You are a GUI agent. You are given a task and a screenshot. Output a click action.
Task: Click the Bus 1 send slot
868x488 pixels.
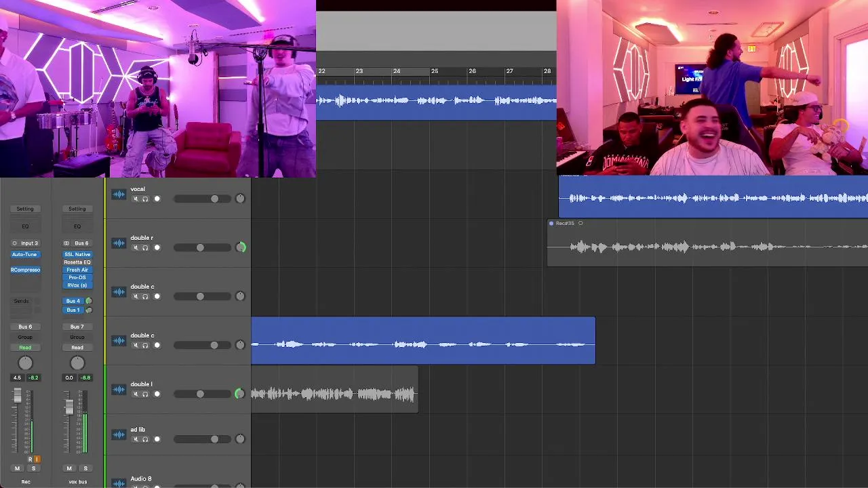coord(73,310)
